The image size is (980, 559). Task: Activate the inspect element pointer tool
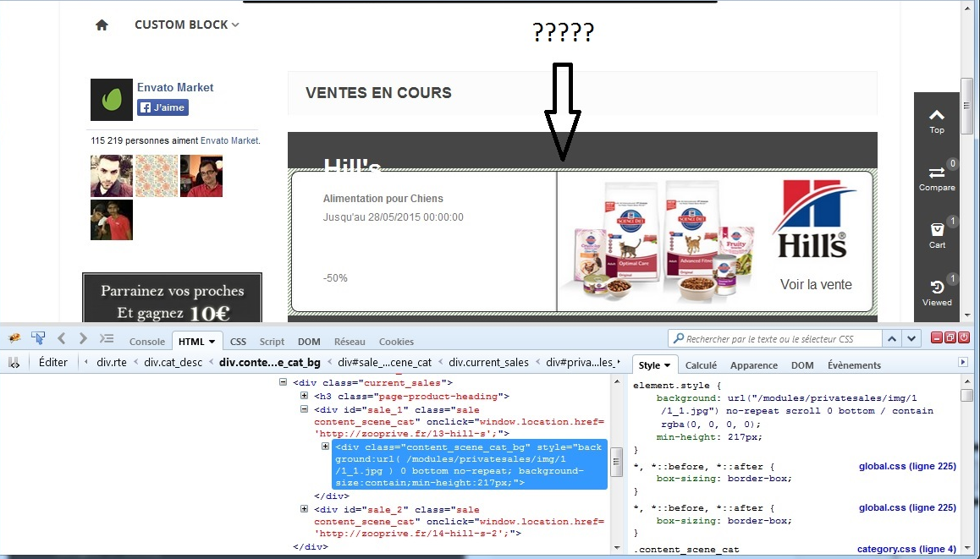[38, 338]
